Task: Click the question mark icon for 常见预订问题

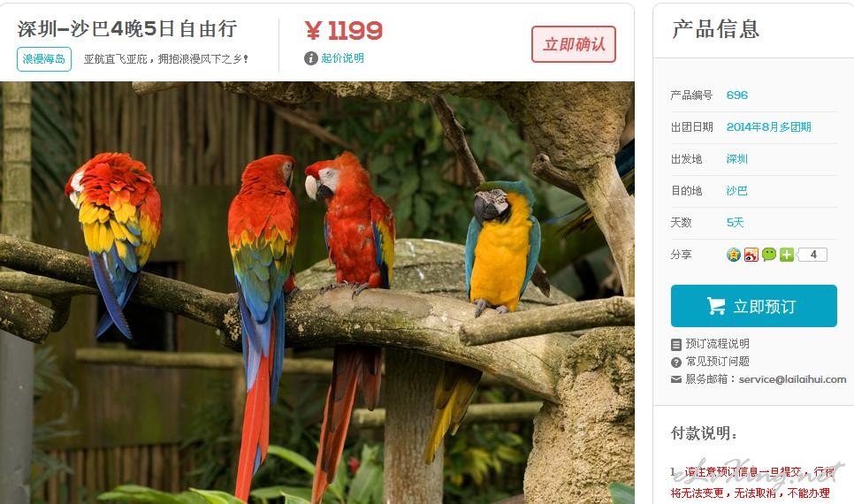Action: (676, 362)
